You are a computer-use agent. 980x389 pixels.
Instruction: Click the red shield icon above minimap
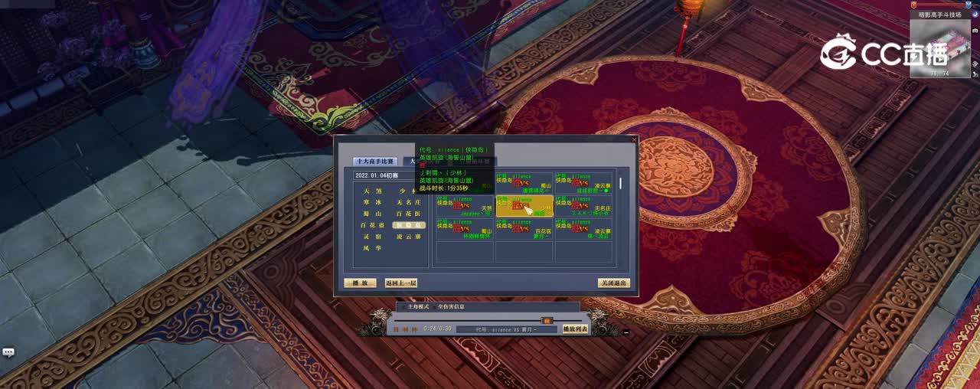coord(913,5)
